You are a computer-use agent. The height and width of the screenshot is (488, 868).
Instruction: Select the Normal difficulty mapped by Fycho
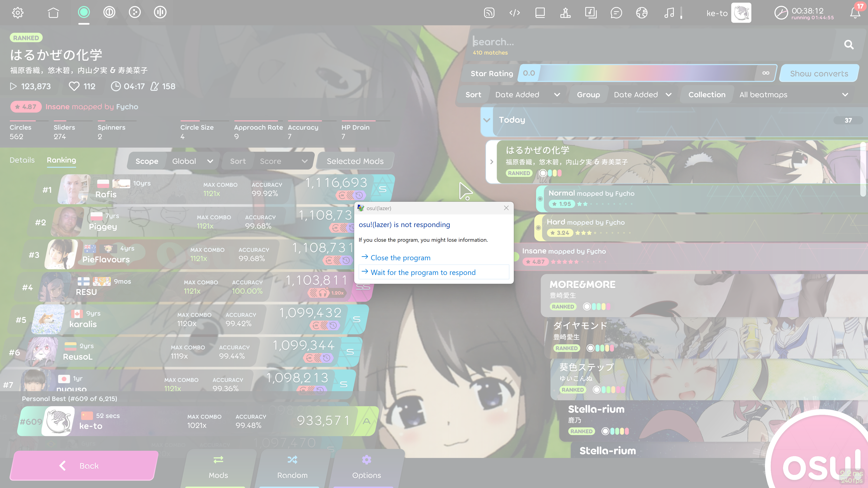702,199
